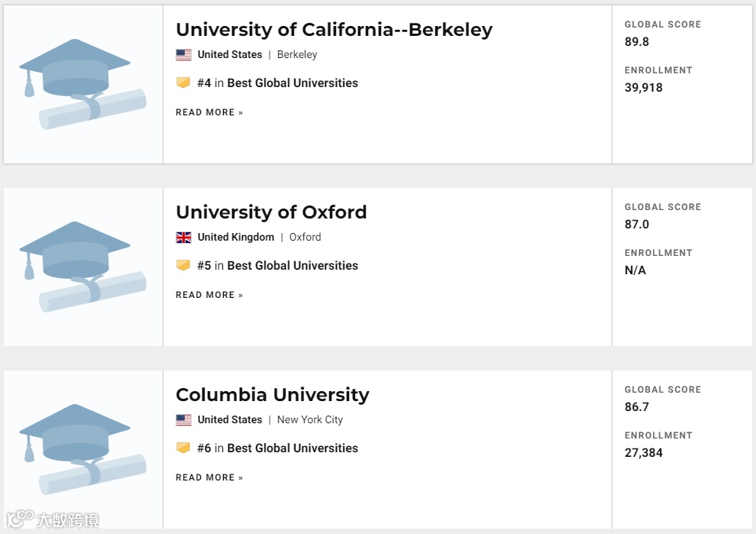Screen dimensions: 756x534
Task: Click the Berkeley global score 89.8
Action: click(x=637, y=42)
